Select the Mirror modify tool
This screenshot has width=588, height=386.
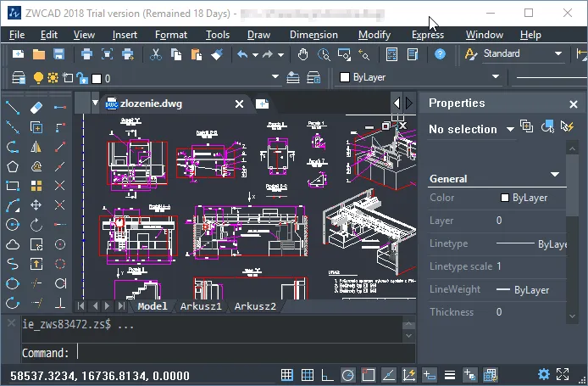[x=36, y=147]
